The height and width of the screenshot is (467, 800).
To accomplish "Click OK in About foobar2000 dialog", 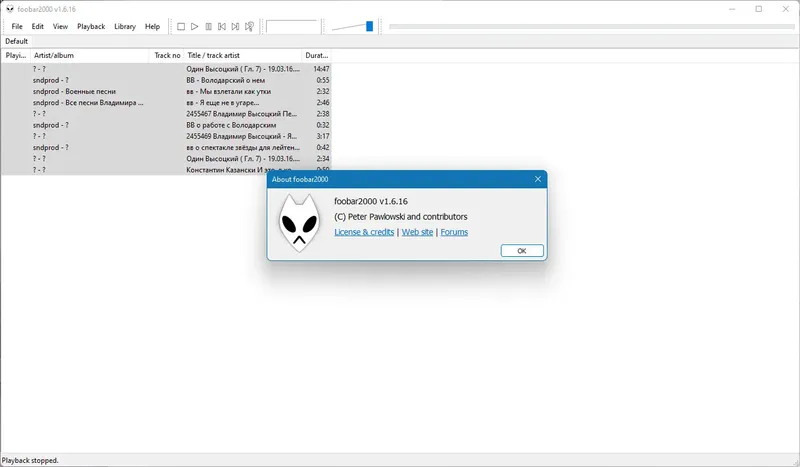I will pyautogui.click(x=522, y=251).
